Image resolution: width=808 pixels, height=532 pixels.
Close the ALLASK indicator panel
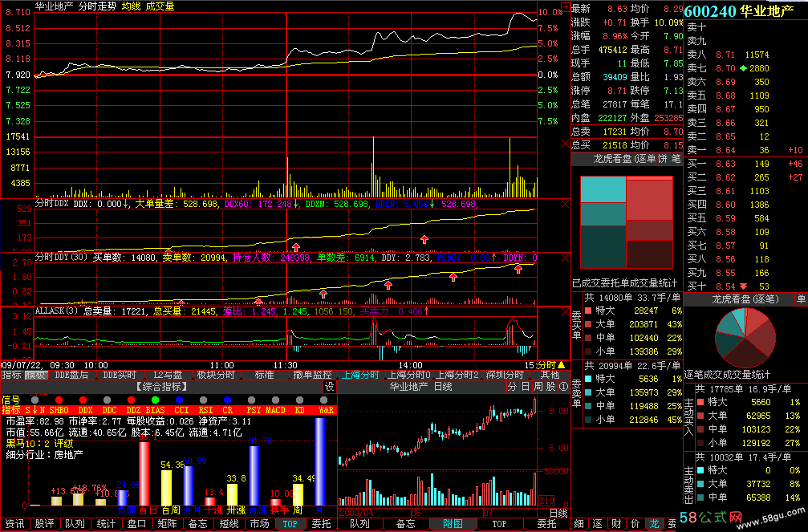pos(565,312)
